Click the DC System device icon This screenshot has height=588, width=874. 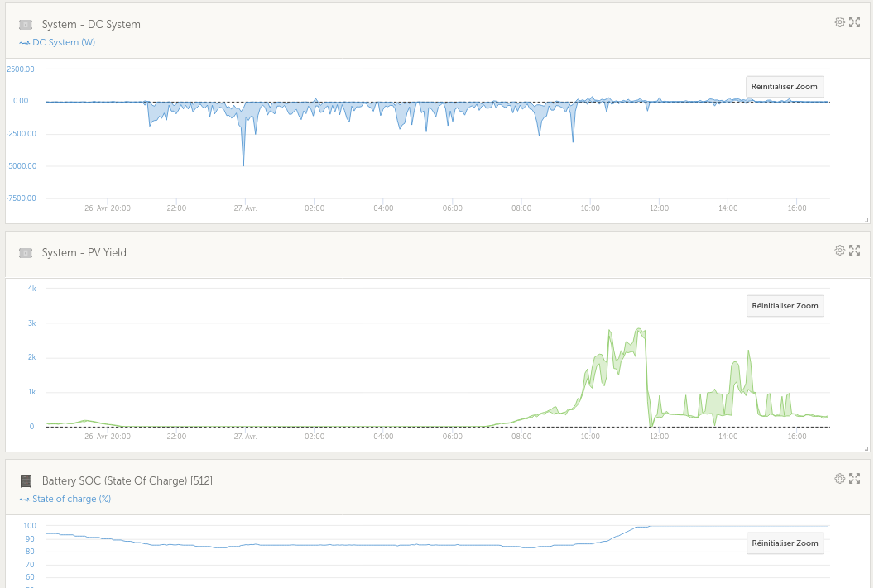point(26,25)
